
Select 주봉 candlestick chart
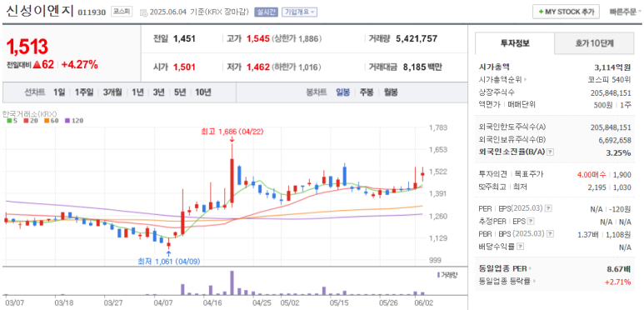[x=367, y=92]
